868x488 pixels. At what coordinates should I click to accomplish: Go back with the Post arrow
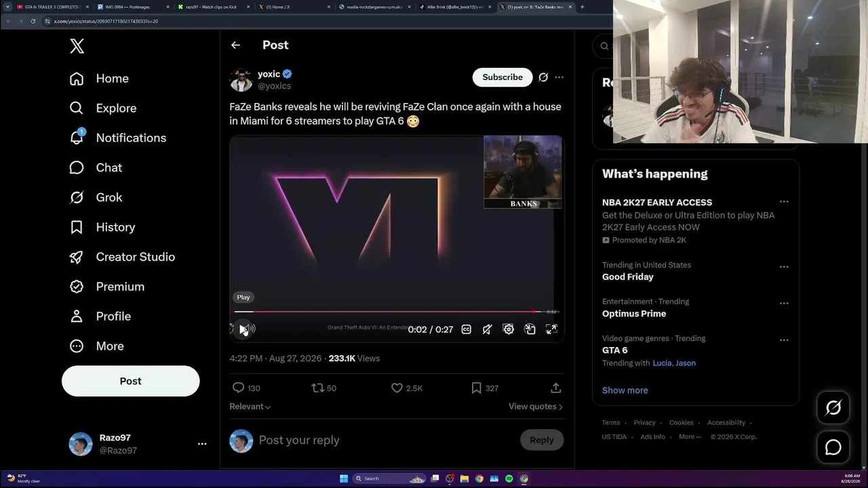tap(235, 45)
